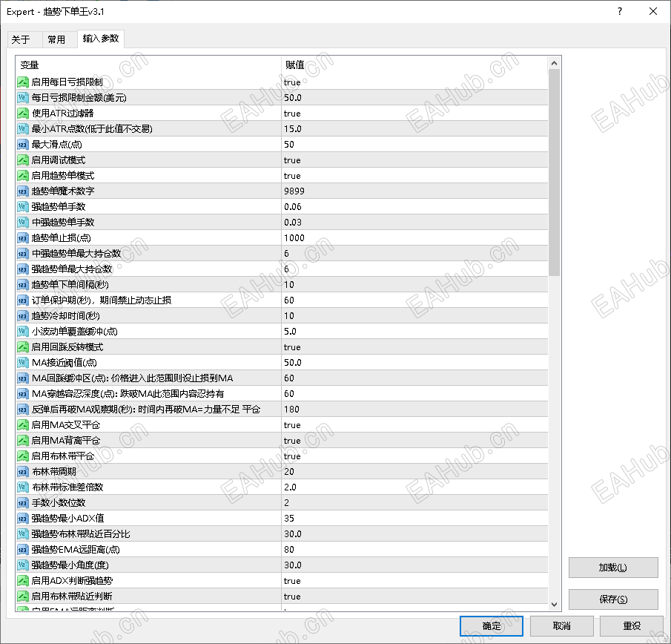The width and height of the screenshot is (671, 644).
Task: Click the 变量 column header
Action: [148, 65]
